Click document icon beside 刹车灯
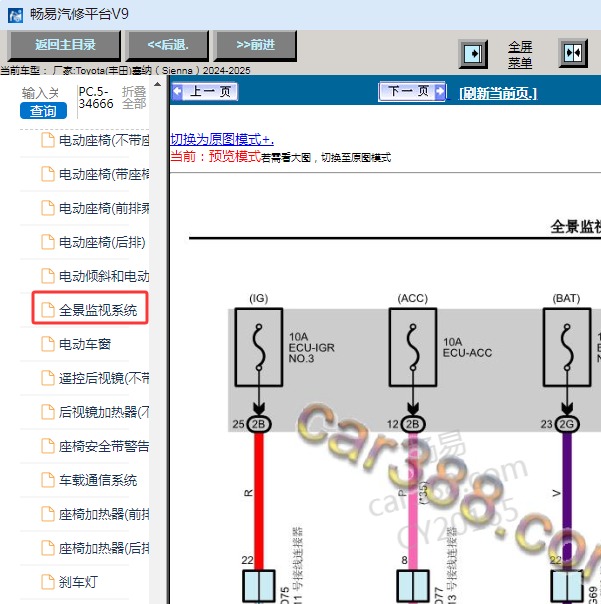Image resolution: width=601 pixels, height=604 pixels. click(48, 582)
